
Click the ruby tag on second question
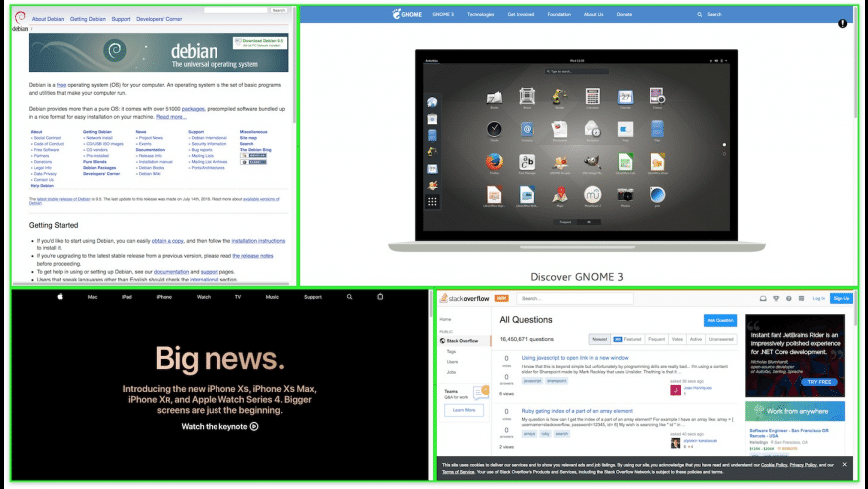pyautogui.click(x=546, y=434)
